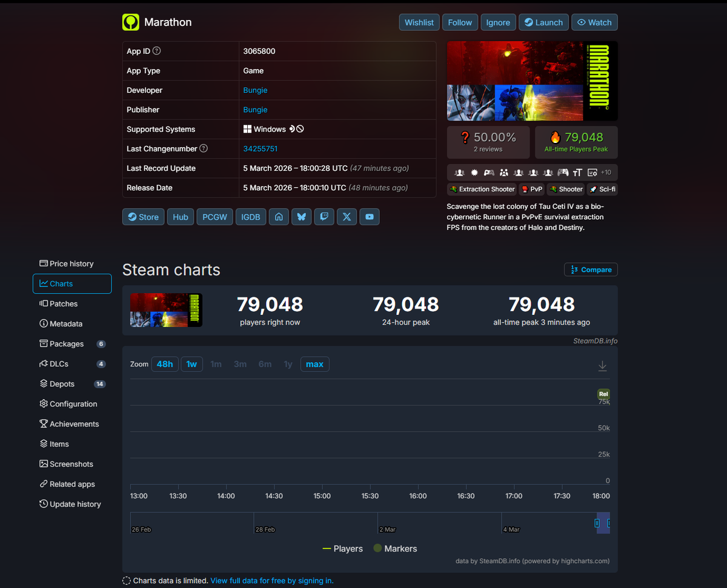
Task: Set chart zoom to 1w
Action: 191,364
